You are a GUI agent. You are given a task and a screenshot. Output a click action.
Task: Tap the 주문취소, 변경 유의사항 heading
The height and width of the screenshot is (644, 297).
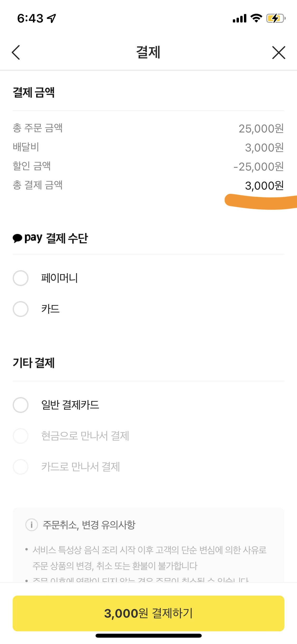tap(89, 525)
